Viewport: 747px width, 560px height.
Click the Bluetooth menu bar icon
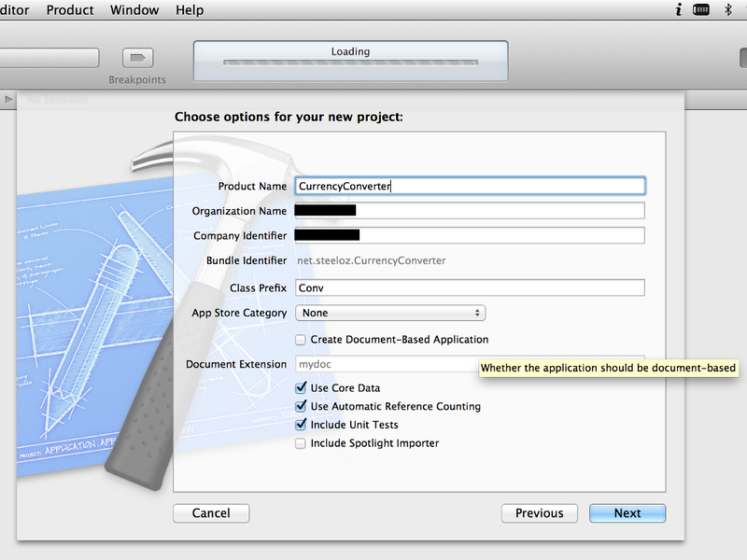(x=728, y=10)
